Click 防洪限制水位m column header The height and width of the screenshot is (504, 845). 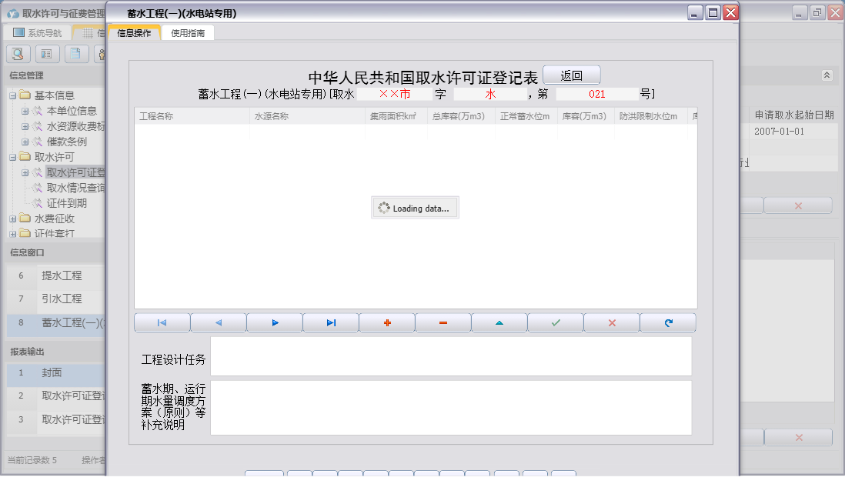651,116
